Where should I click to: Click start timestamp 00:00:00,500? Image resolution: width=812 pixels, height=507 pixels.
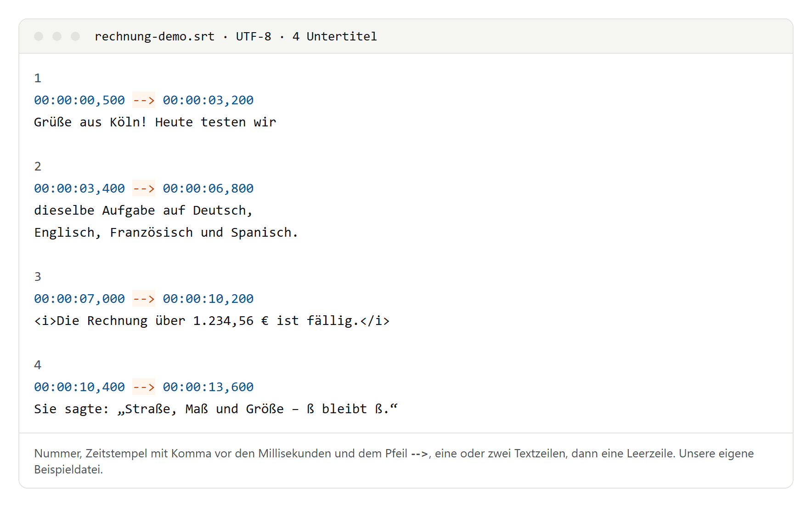click(x=79, y=100)
